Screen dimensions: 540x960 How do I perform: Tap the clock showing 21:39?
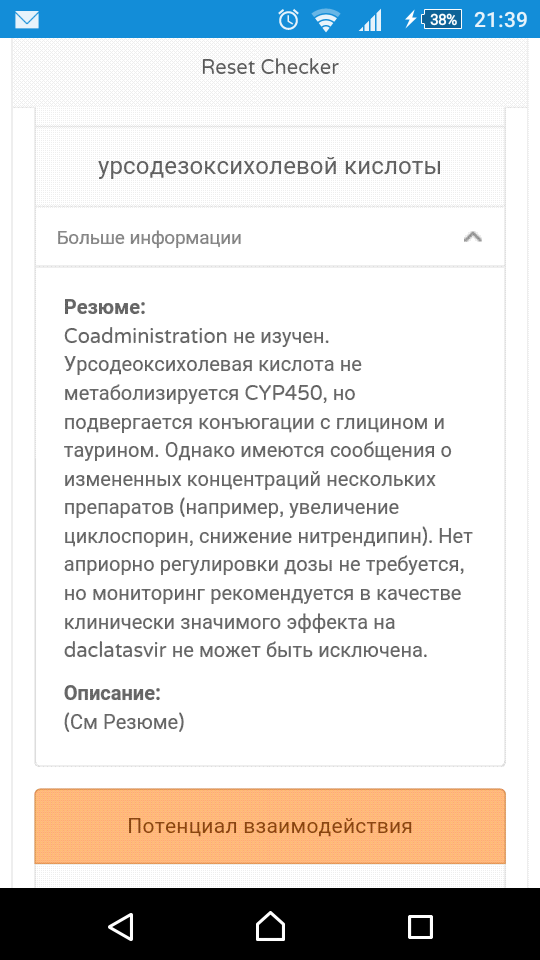(x=500, y=20)
